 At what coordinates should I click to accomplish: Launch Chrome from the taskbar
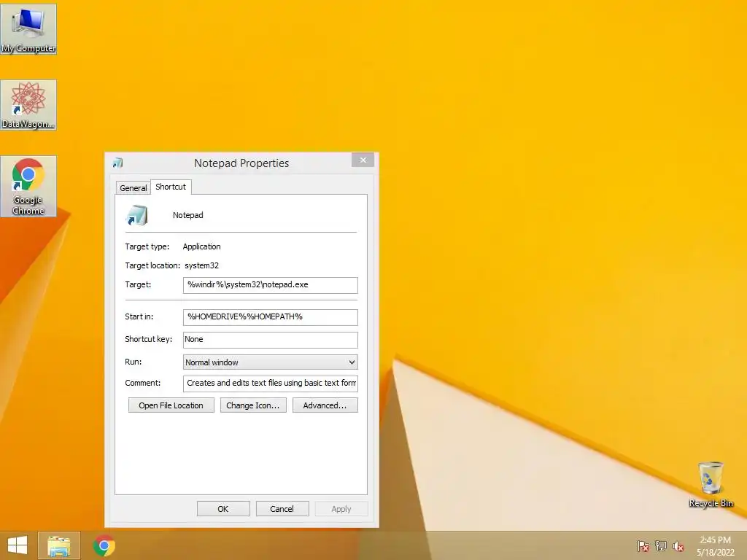[104, 545]
